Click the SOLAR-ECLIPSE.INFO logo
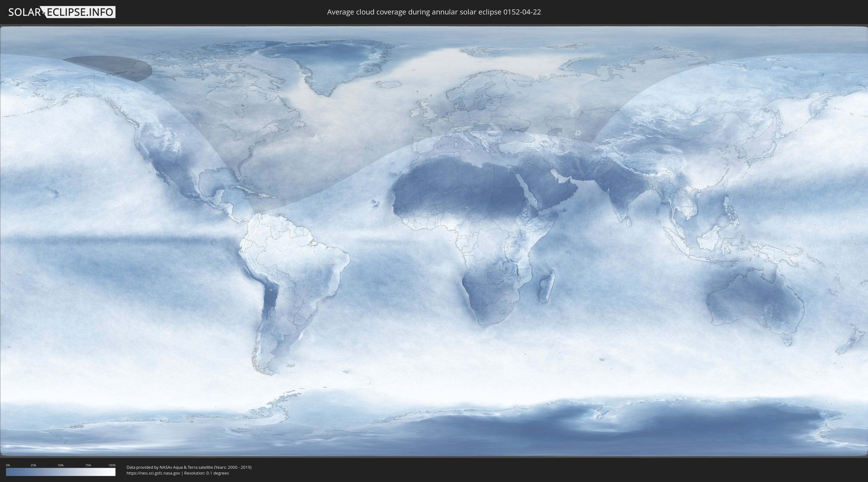The width and height of the screenshot is (868, 482). tap(62, 12)
